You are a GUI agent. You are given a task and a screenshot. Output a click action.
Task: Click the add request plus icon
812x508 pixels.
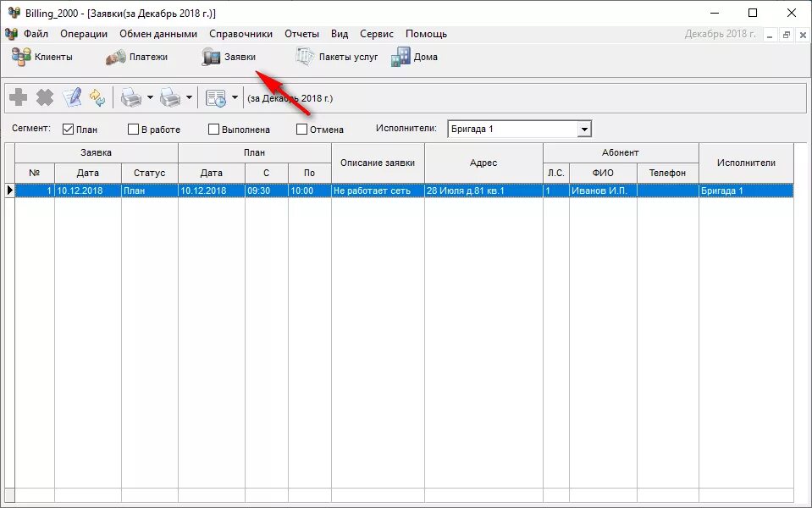(19, 97)
